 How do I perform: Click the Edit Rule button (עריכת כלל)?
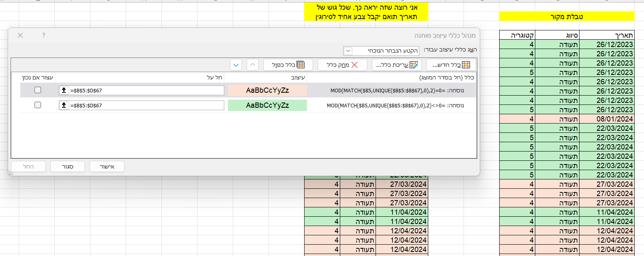coord(397,65)
